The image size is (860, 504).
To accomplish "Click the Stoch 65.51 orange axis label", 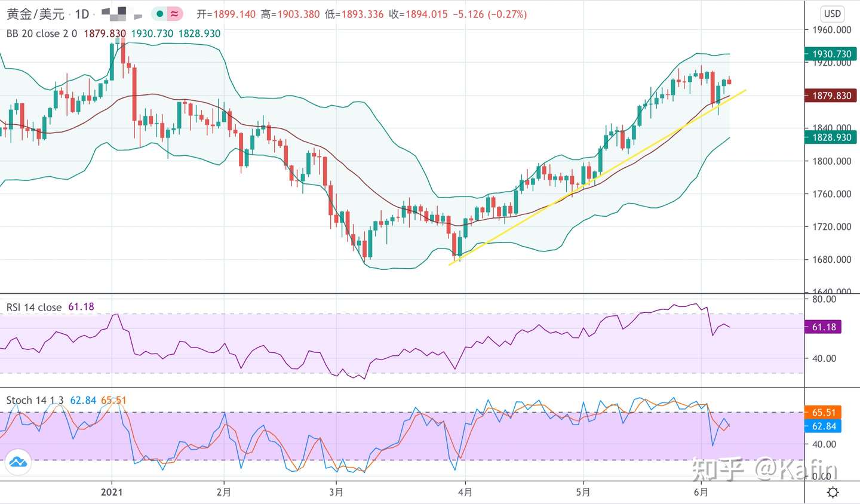I will pyautogui.click(x=824, y=413).
